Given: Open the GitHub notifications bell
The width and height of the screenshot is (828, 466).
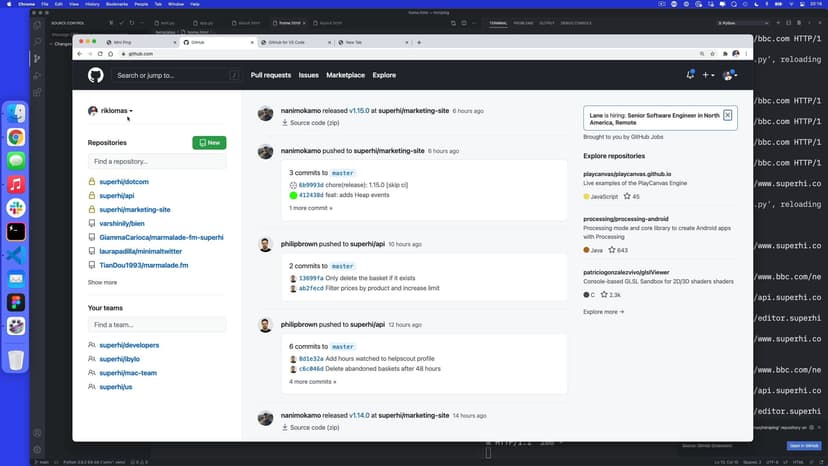Looking at the screenshot, I should (x=690, y=75).
